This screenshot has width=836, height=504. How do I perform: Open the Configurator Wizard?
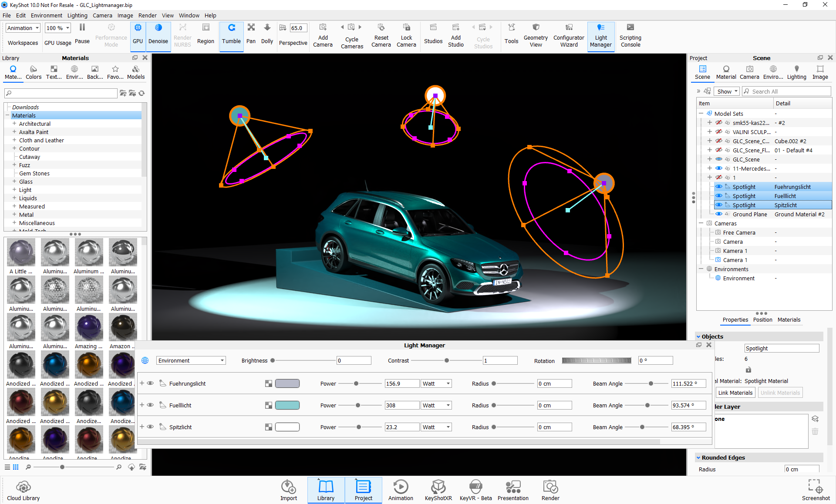tap(569, 36)
